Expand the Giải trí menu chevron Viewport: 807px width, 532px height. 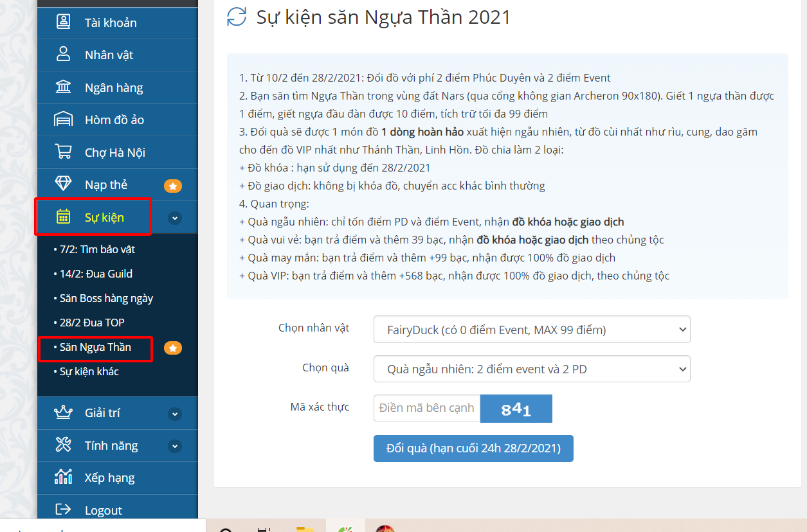pos(175,413)
